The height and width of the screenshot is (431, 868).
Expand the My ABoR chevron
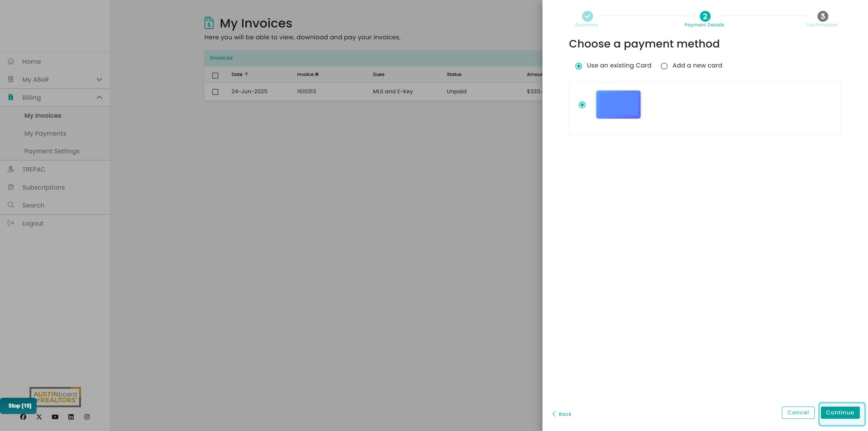[99, 79]
